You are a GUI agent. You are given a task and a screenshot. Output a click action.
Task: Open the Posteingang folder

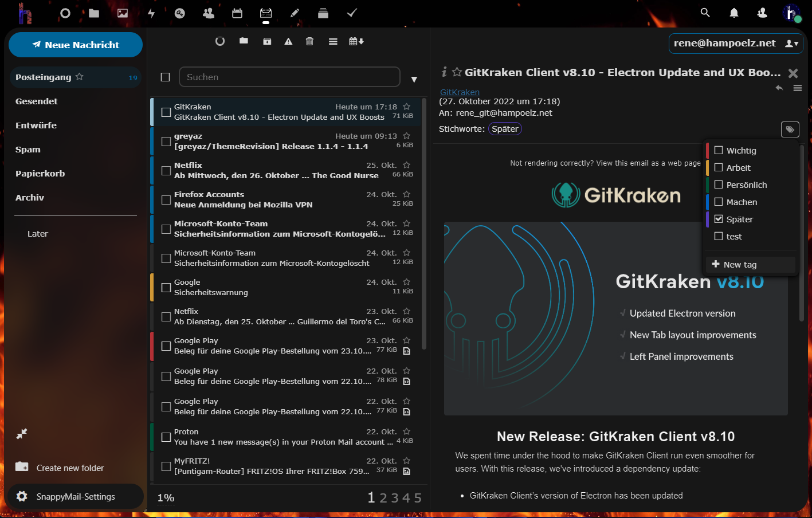pos(76,77)
